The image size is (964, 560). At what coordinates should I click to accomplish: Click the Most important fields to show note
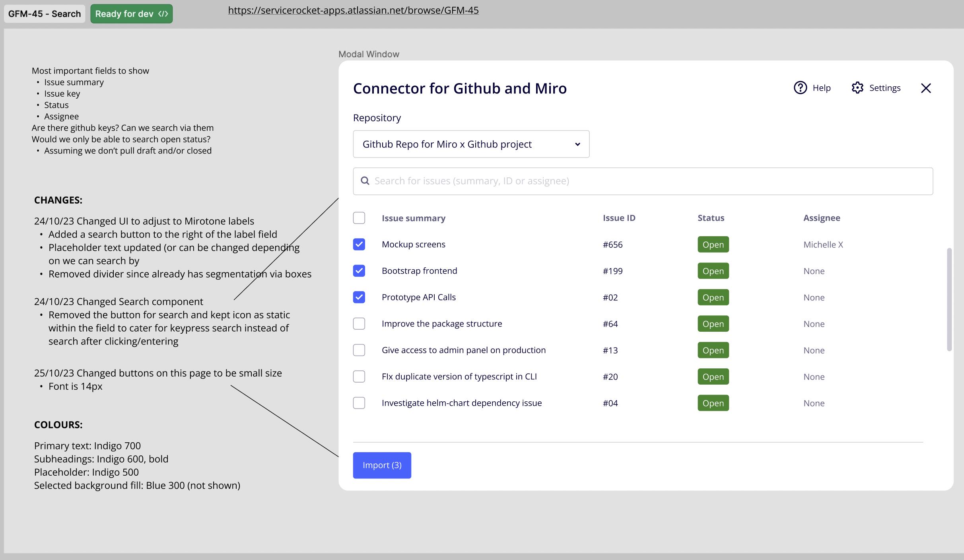click(91, 71)
